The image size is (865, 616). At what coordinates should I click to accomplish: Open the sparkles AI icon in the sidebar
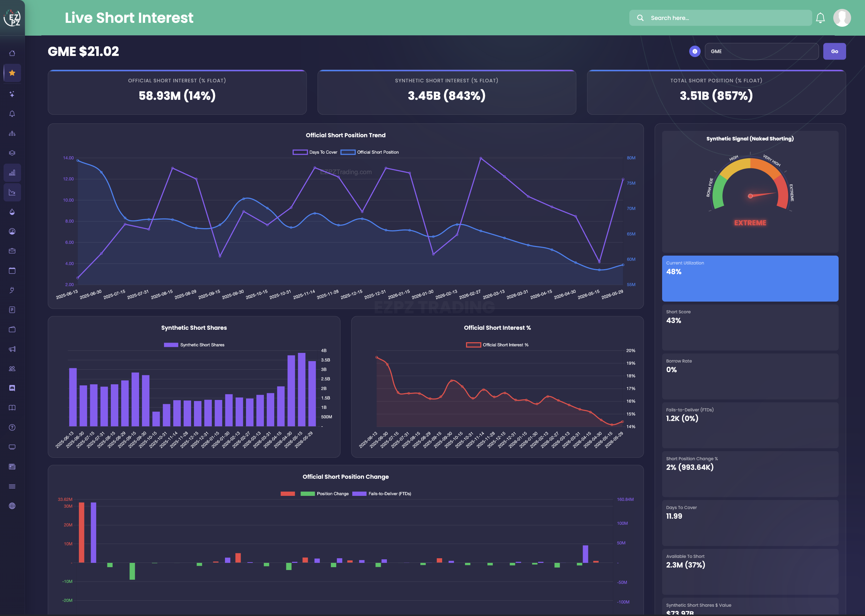click(x=12, y=94)
